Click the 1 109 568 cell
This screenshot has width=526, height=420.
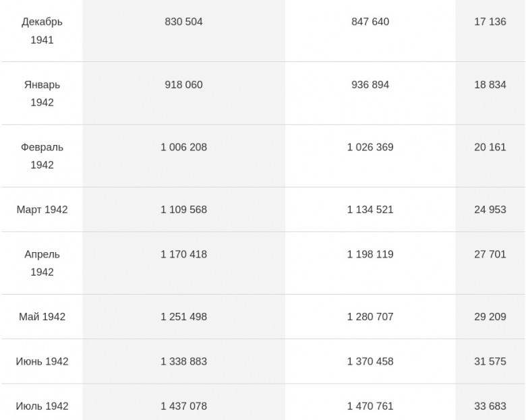point(183,210)
